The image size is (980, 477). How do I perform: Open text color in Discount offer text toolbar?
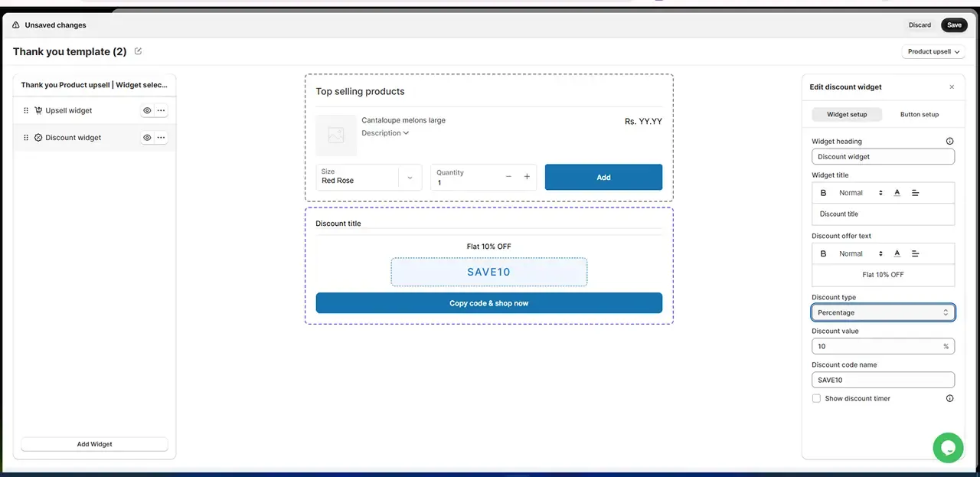[x=897, y=254]
